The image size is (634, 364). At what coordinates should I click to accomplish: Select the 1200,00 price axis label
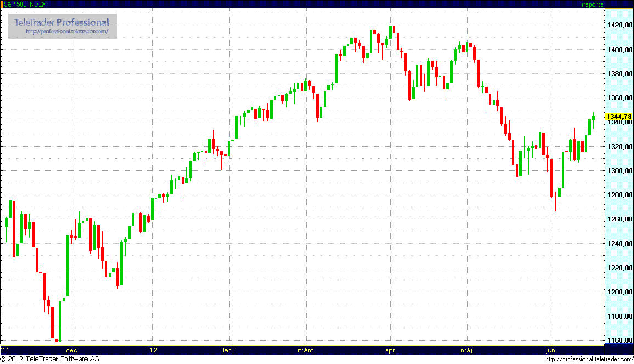pos(620,292)
